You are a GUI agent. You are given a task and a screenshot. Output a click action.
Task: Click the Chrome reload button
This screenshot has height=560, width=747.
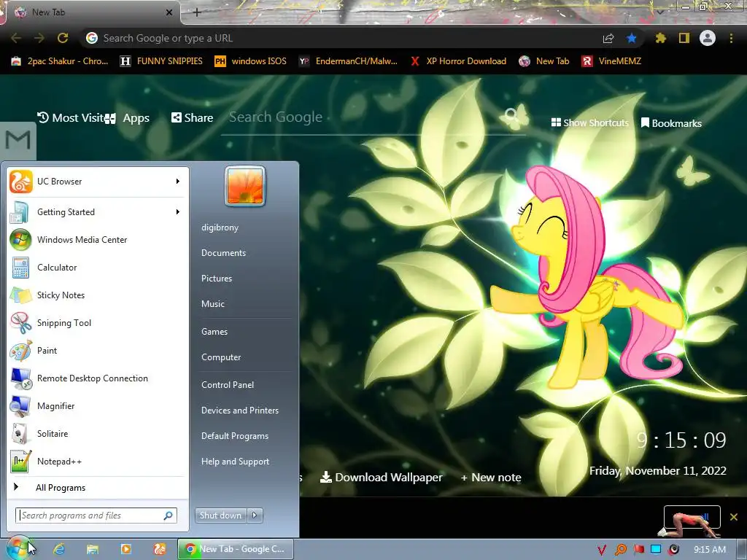point(63,38)
